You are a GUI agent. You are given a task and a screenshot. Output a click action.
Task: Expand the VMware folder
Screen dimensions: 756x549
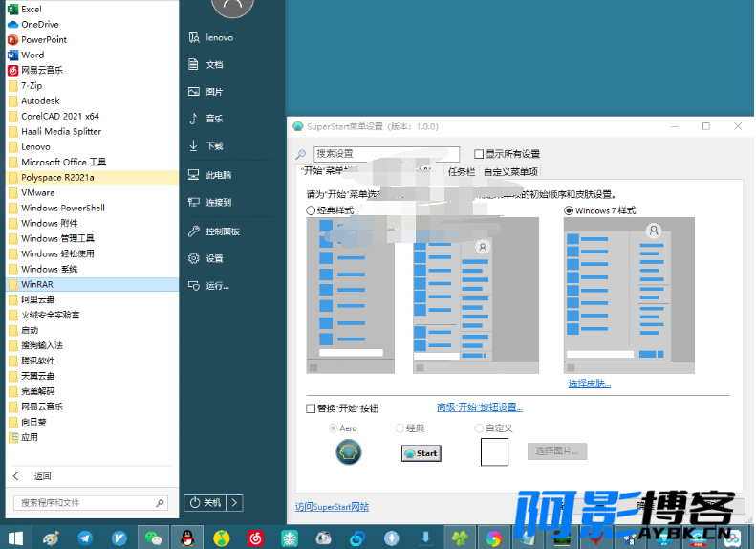(92, 192)
